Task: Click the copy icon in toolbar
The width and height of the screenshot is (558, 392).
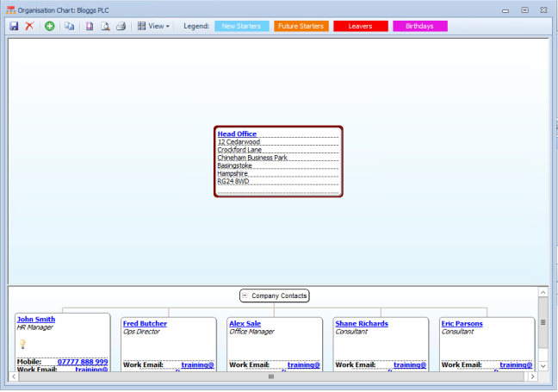Action: (69, 26)
